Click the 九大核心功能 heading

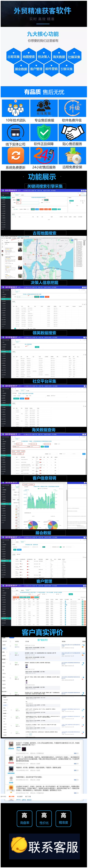(43, 34)
